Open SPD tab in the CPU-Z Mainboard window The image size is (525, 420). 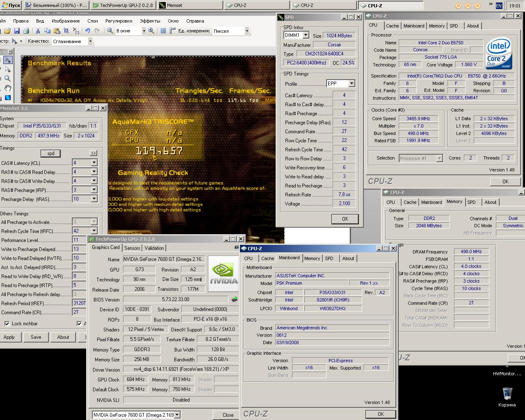[x=329, y=258]
